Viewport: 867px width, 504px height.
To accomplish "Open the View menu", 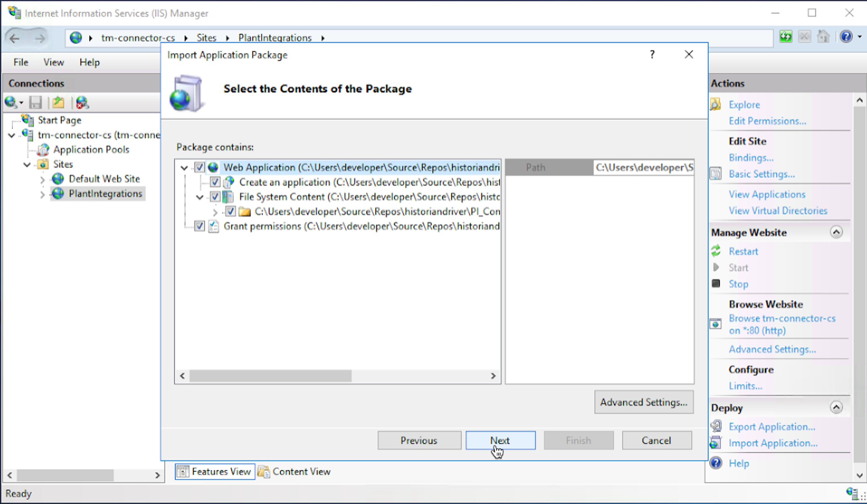I will point(54,62).
